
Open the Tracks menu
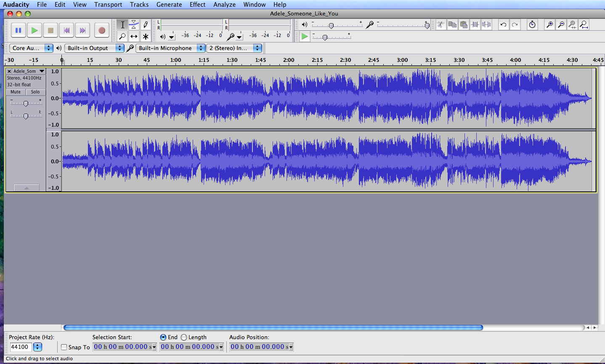click(139, 5)
